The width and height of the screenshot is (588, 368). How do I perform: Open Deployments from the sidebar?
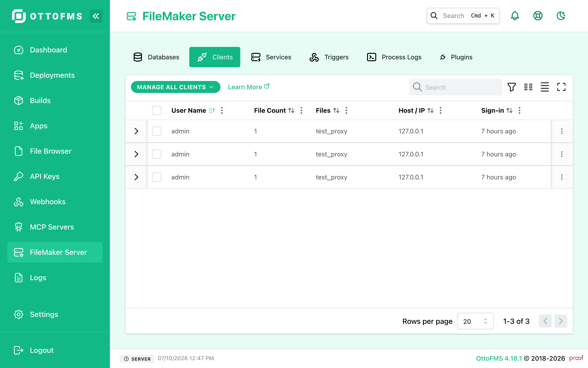click(x=55, y=75)
